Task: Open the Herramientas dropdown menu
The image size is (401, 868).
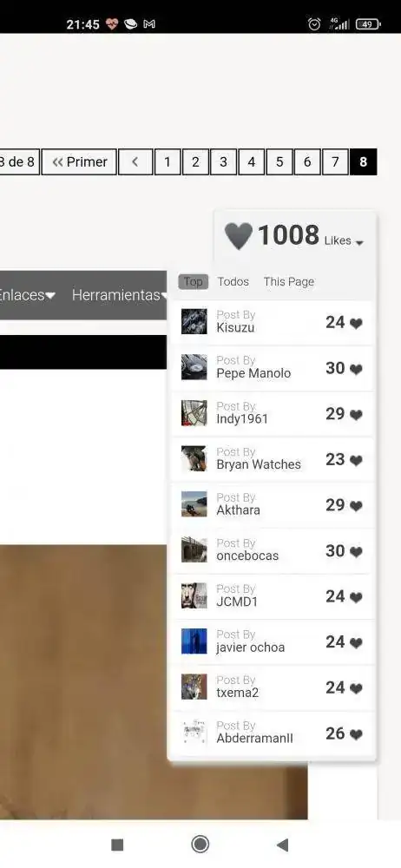Action: point(119,295)
